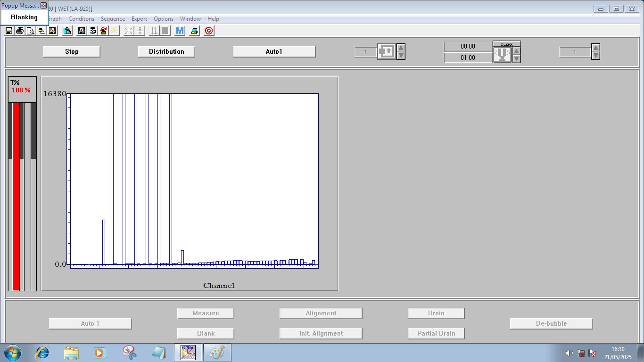Click the color printer toolbar icon
The width and height of the screenshot is (644, 362).
[x=193, y=30]
